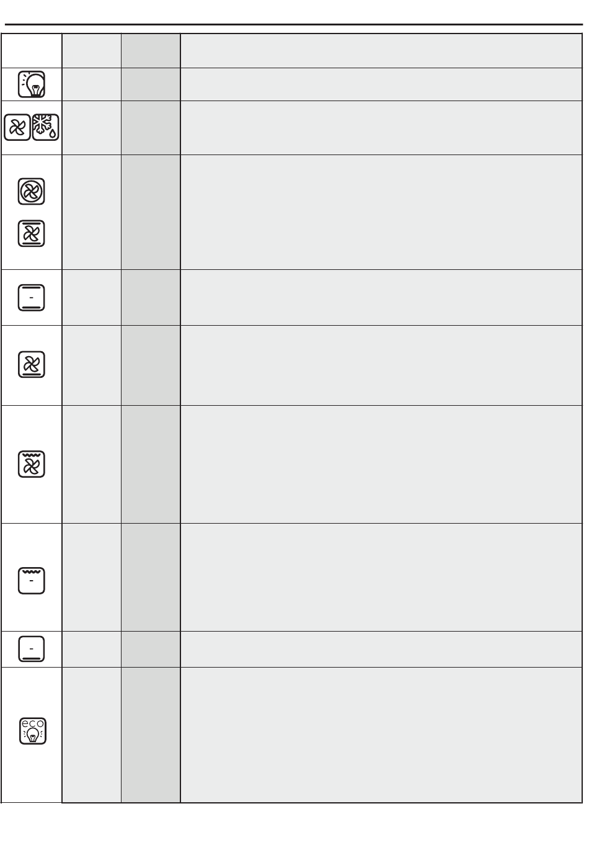The image size is (589, 868).
Task: Select the dark grey cell in eco row
Action: coord(151,735)
